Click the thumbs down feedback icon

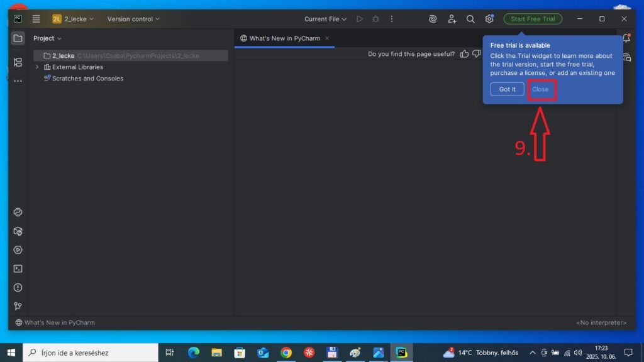476,54
